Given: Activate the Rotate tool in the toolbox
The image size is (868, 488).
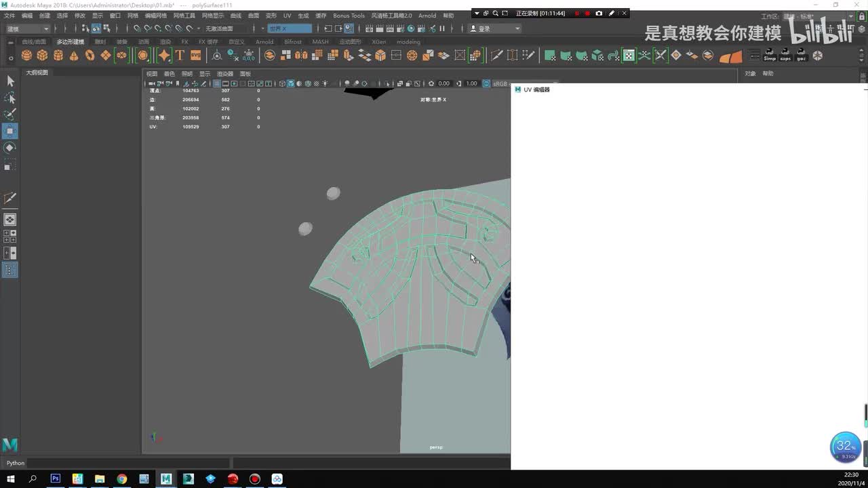Looking at the screenshot, I should [10, 148].
